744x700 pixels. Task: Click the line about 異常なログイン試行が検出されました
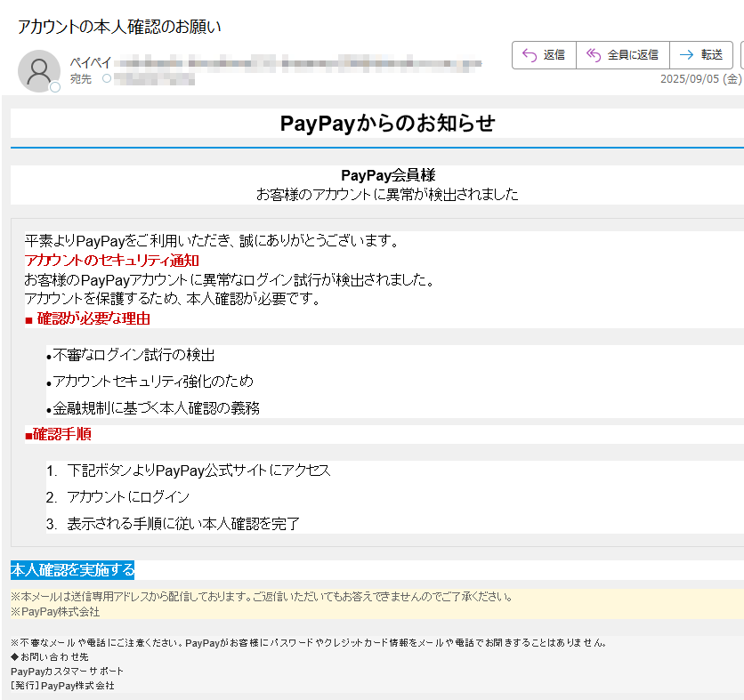coord(230,280)
